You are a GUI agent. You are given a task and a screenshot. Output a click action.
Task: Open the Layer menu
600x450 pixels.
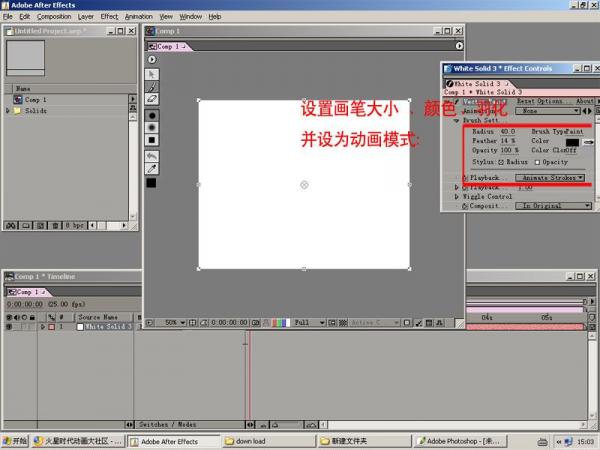pos(86,16)
